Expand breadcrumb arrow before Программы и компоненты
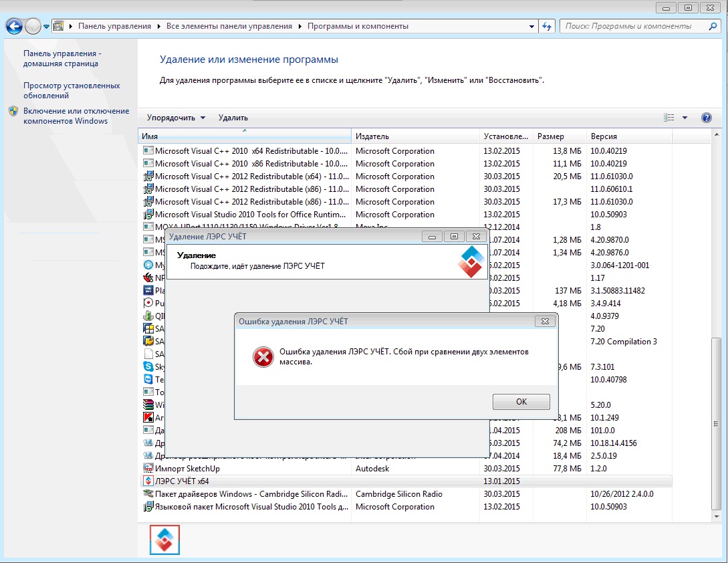This screenshot has height=563, width=728. (x=300, y=27)
